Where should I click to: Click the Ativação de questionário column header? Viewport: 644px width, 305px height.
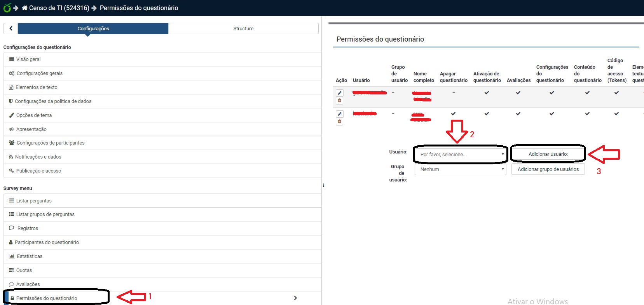487,77
